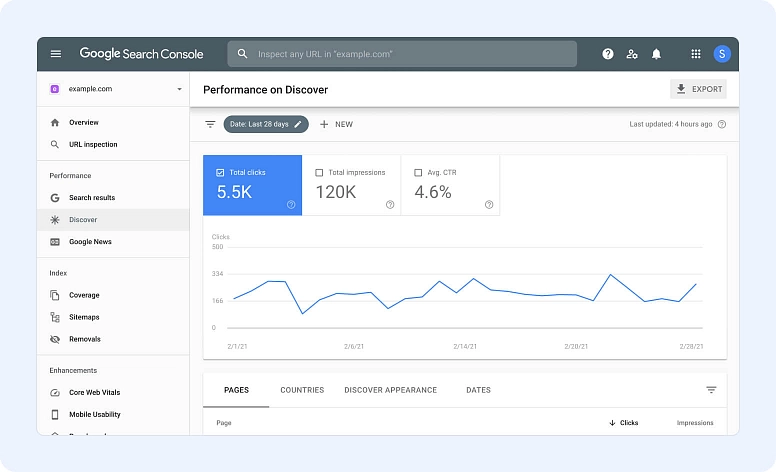Open the hamburger main menu
Screen dimensions: 776x472
pos(56,54)
